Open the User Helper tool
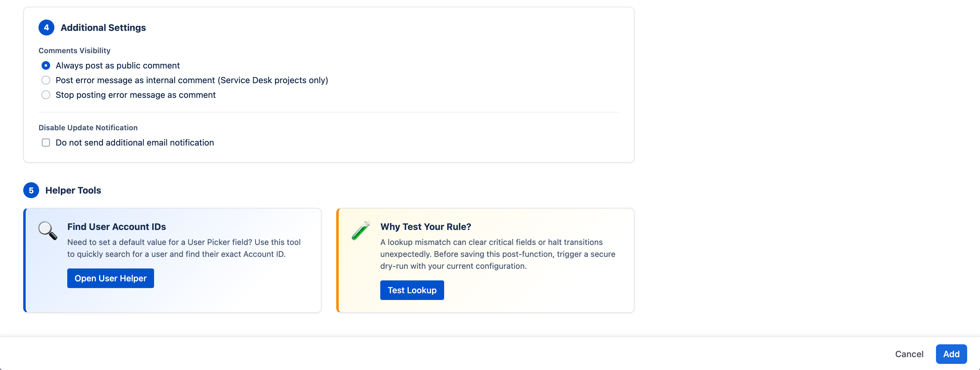980x370 pixels. click(111, 278)
